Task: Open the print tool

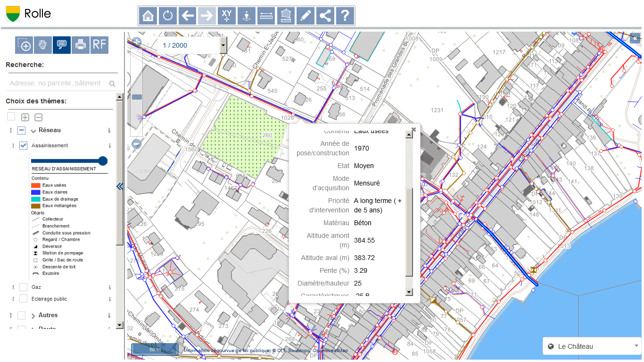Action: [80, 45]
